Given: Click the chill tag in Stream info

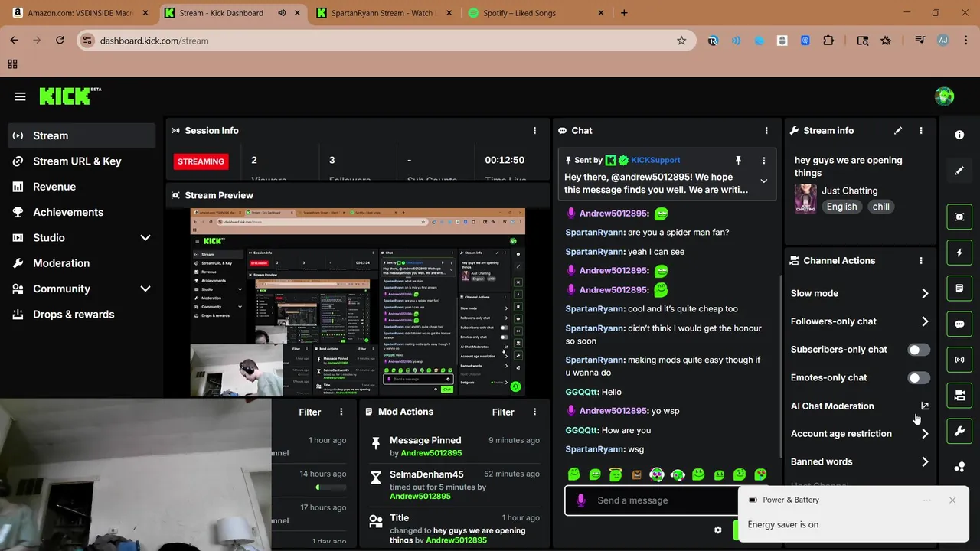Looking at the screenshot, I should pos(881,207).
